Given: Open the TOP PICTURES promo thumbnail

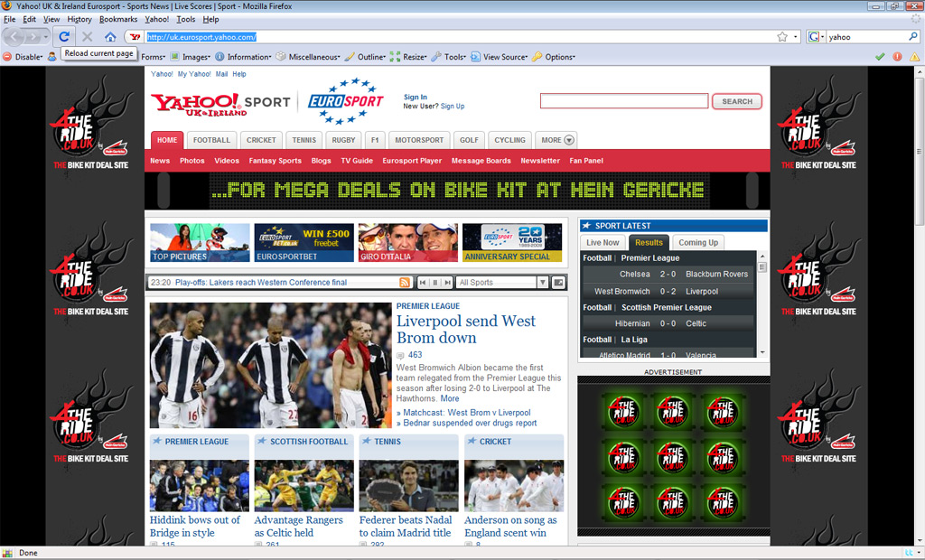Looking at the screenshot, I should click(200, 243).
